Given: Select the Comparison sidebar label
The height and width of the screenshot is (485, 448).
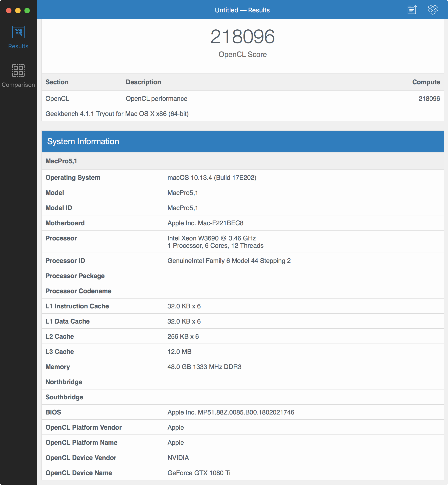Looking at the screenshot, I should [x=18, y=85].
